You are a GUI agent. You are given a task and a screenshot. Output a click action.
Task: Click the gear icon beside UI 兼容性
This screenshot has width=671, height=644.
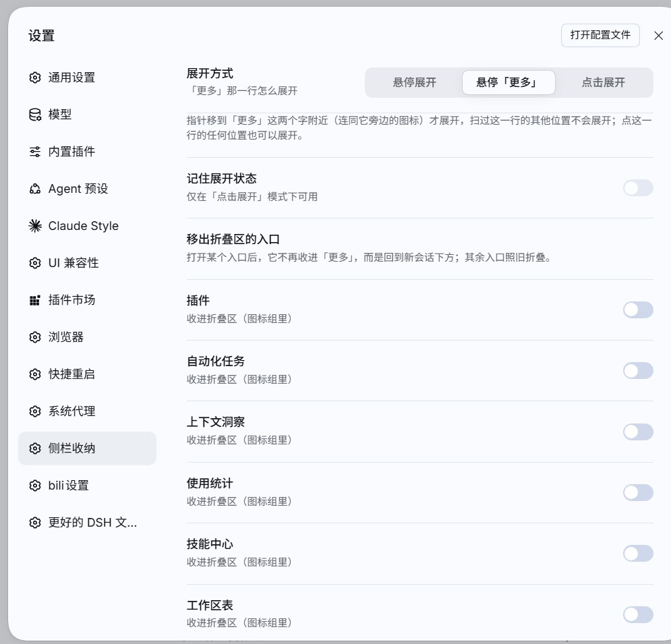[35, 263]
